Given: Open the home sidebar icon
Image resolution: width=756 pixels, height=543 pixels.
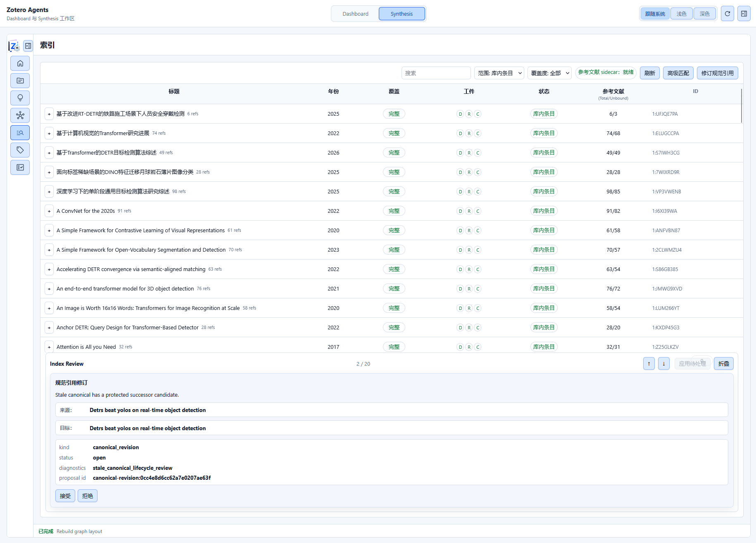Looking at the screenshot, I should (20, 63).
